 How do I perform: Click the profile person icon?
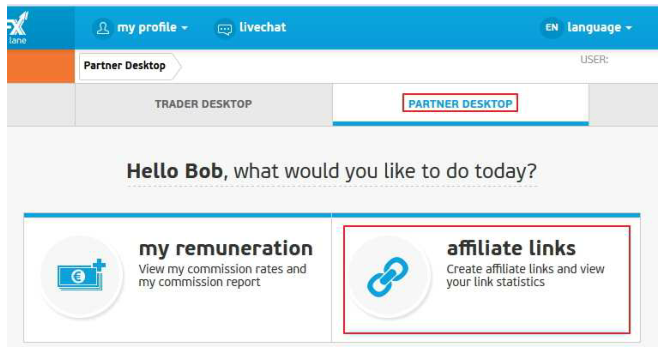(102, 28)
